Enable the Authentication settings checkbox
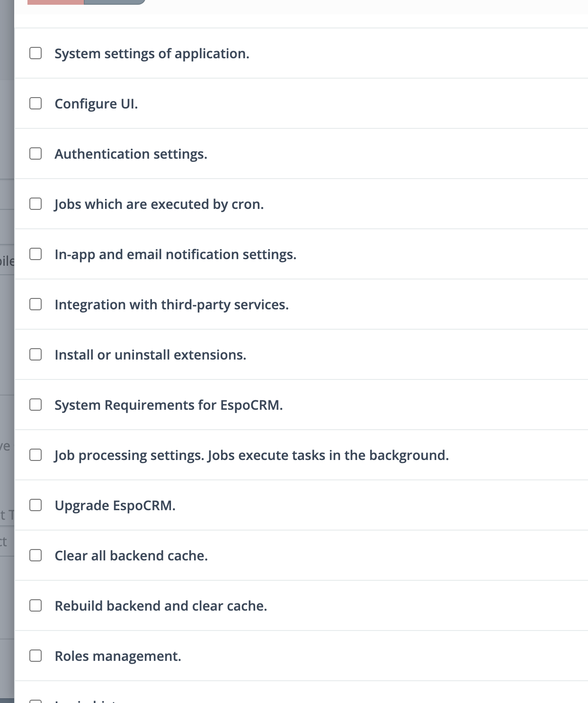Image resolution: width=588 pixels, height=703 pixels. click(x=36, y=153)
